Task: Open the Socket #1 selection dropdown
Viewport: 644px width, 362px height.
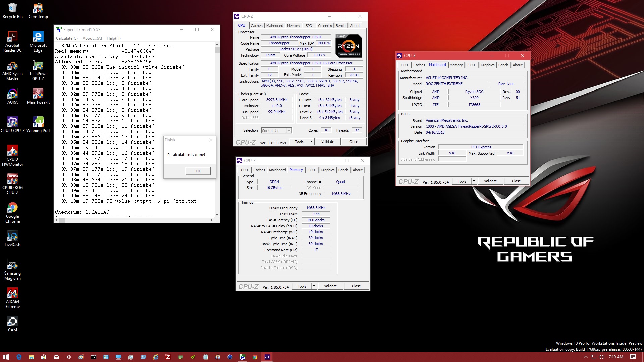Action: pyautogui.click(x=276, y=131)
